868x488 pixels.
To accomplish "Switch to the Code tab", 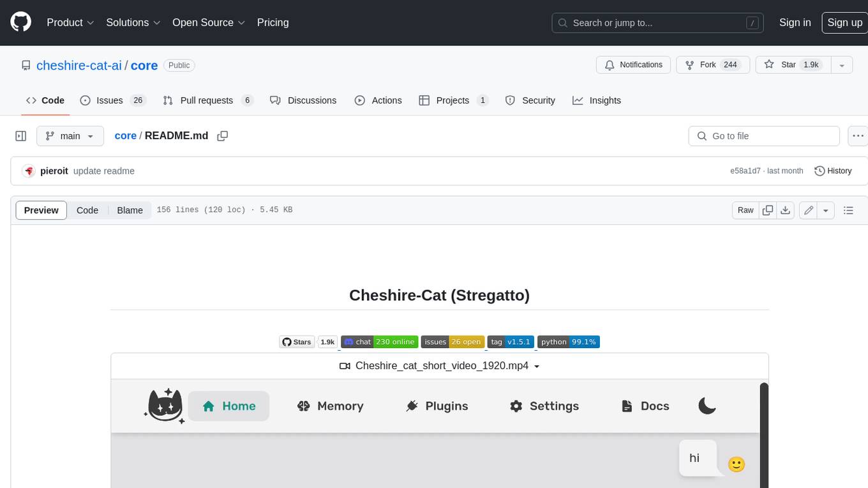I will 45,100.
